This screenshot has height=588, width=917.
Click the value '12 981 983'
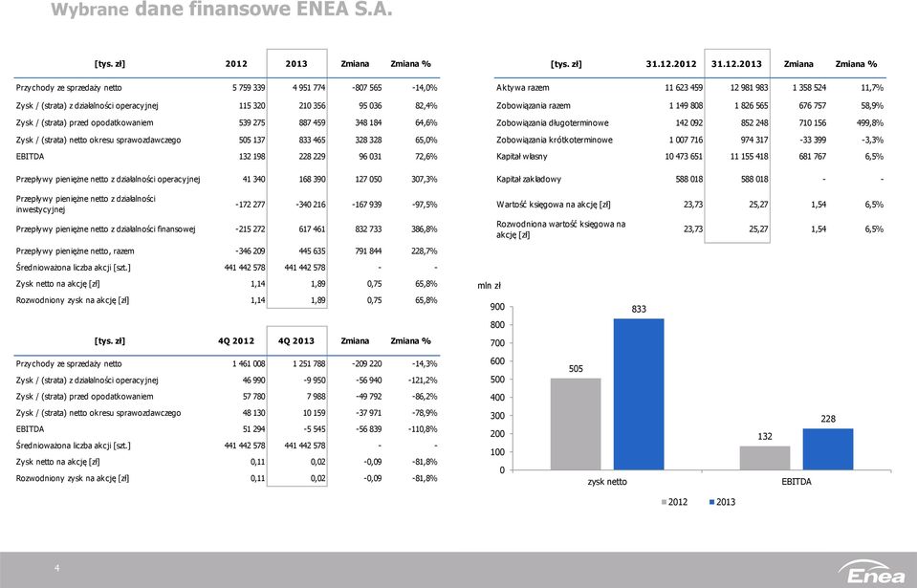[x=749, y=88]
